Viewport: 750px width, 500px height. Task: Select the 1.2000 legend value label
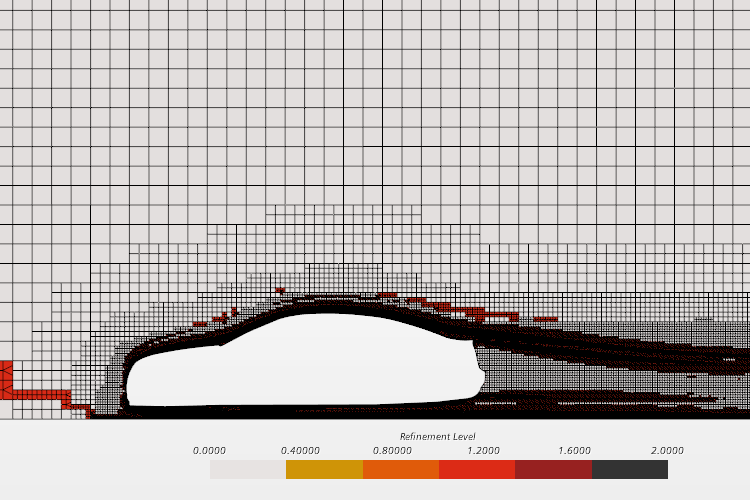[484, 451]
